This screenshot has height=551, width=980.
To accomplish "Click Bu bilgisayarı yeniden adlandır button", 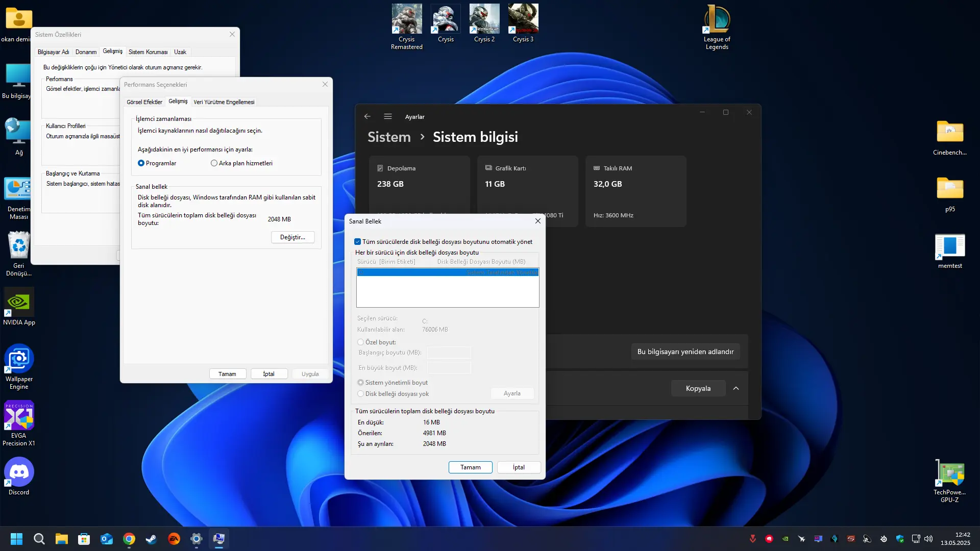I will (x=685, y=352).
